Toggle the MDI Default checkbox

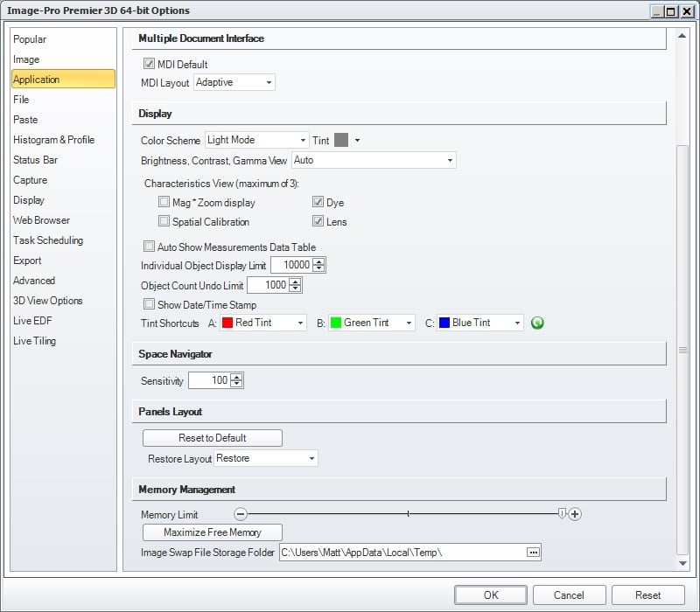click(149, 64)
